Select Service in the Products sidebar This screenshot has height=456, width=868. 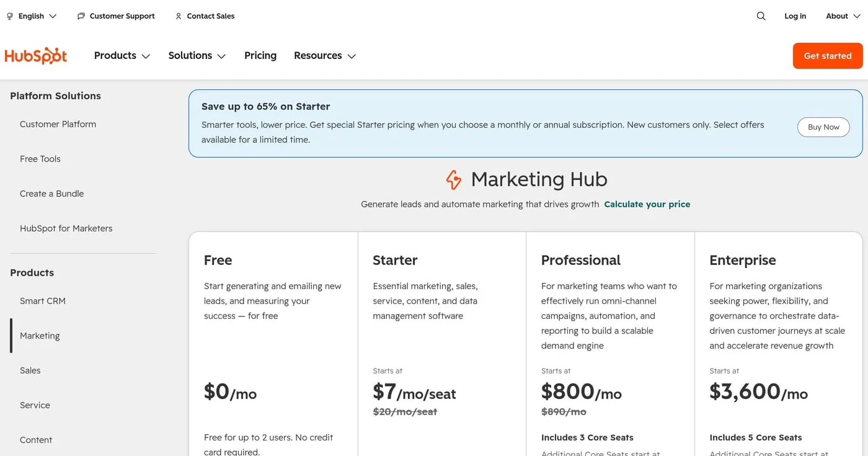pyautogui.click(x=35, y=405)
